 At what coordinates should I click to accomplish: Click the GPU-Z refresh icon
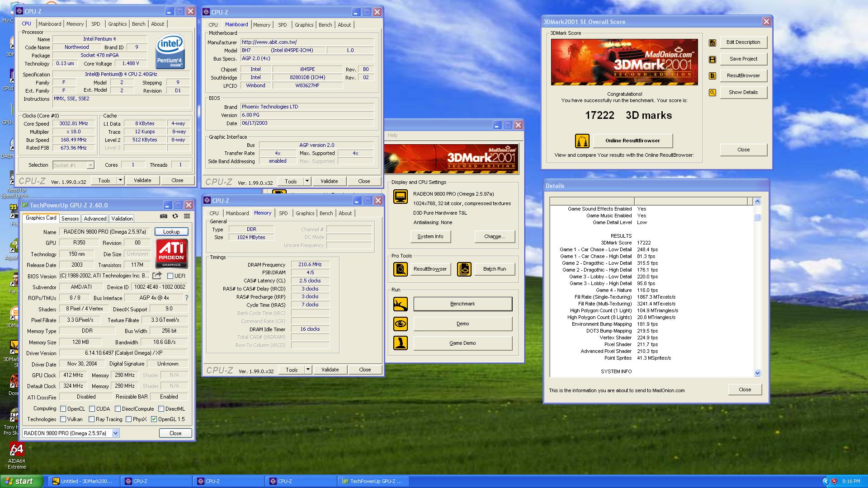[x=175, y=216]
